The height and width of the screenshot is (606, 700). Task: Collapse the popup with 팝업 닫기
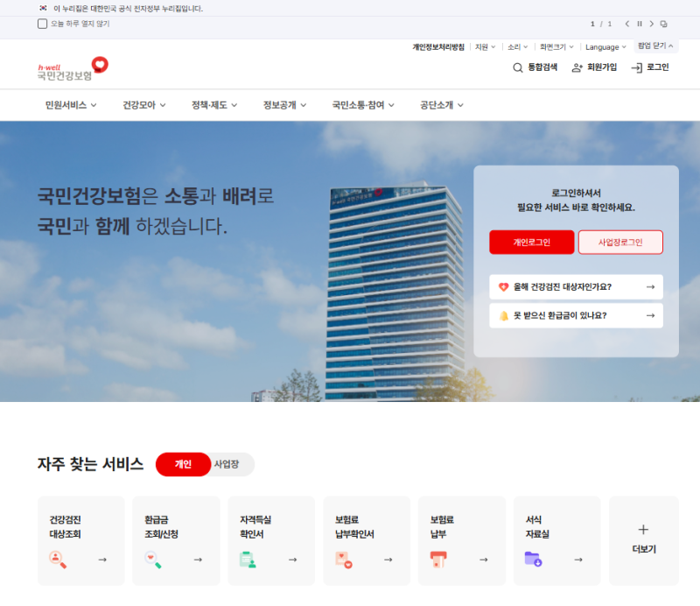tap(655, 46)
